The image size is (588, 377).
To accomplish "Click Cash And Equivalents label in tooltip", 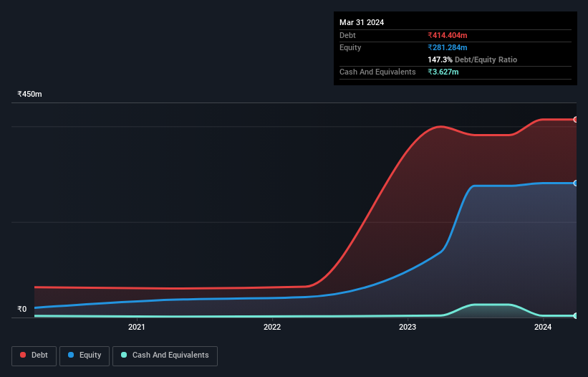I will pos(377,72).
